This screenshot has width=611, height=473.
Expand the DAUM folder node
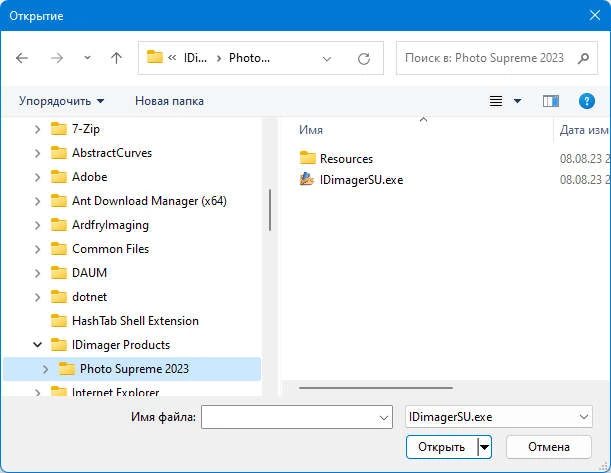tap(37, 273)
